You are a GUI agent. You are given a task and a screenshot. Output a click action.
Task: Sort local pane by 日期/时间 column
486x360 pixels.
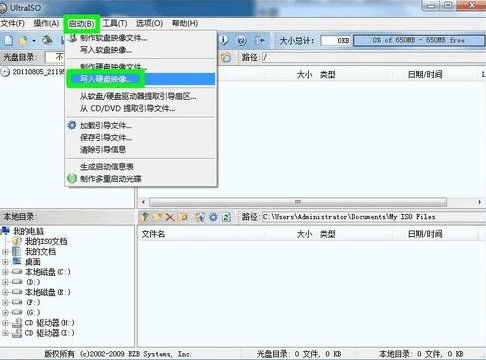click(x=425, y=234)
